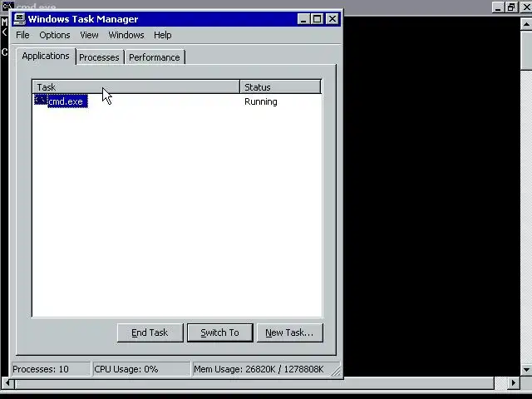Click cmd.exe vertical scrollbar up arrow
The height and width of the screenshot is (399, 532).
[x=526, y=24]
